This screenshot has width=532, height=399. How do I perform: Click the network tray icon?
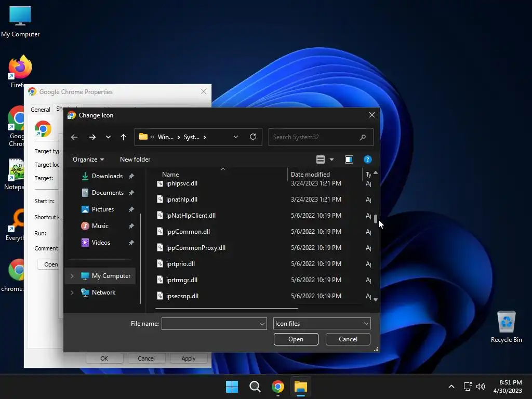[x=468, y=387]
